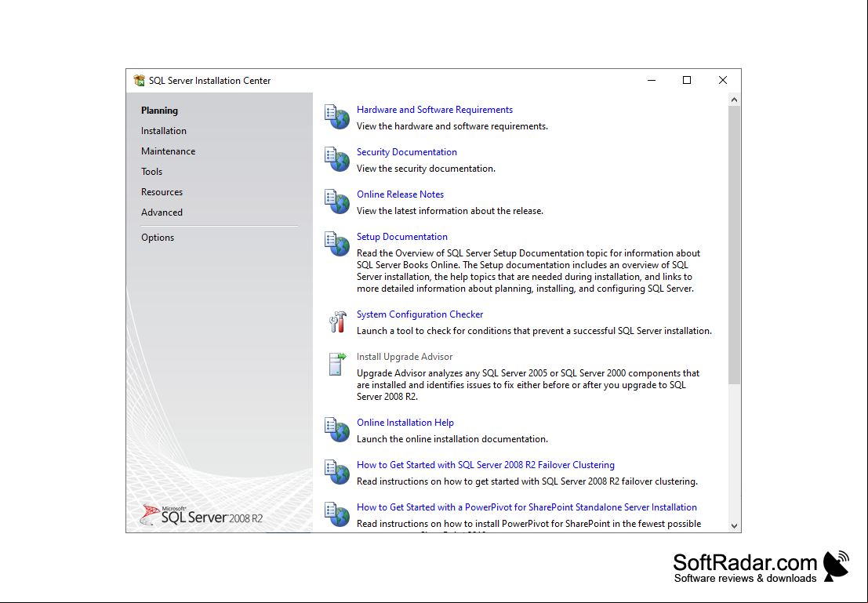
Task: Select the Planning category
Action: pos(159,111)
